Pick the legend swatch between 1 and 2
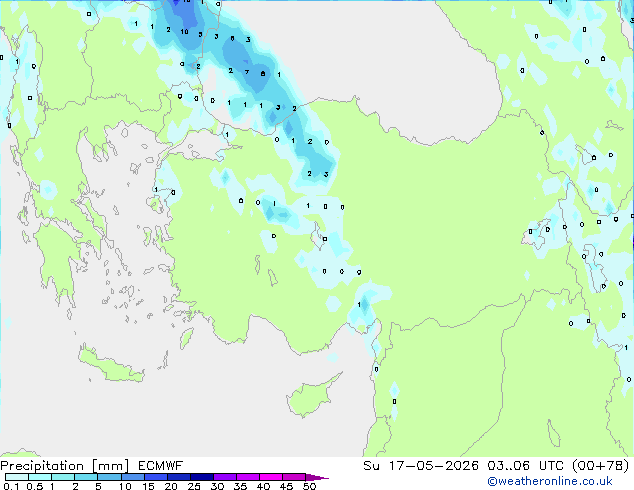 tap(63, 477)
